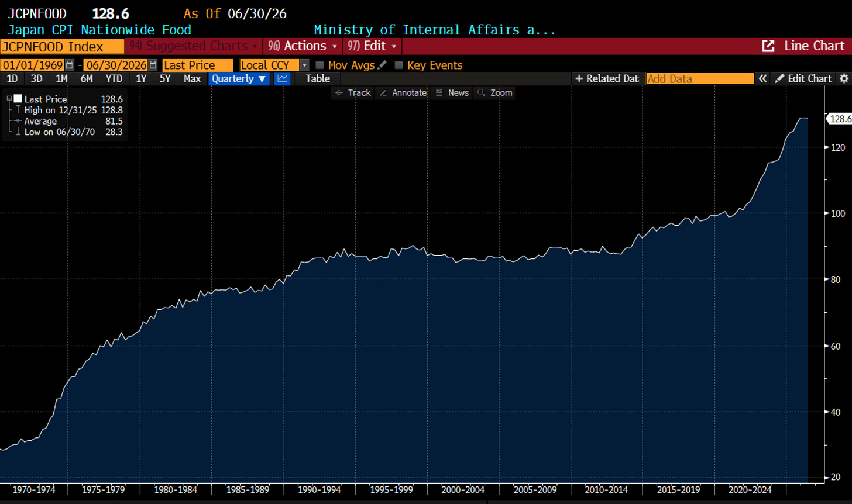Image resolution: width=852 pixels, height=504 pixels.
Task: Open chart settings gear icon
Action: click(844, 79)
